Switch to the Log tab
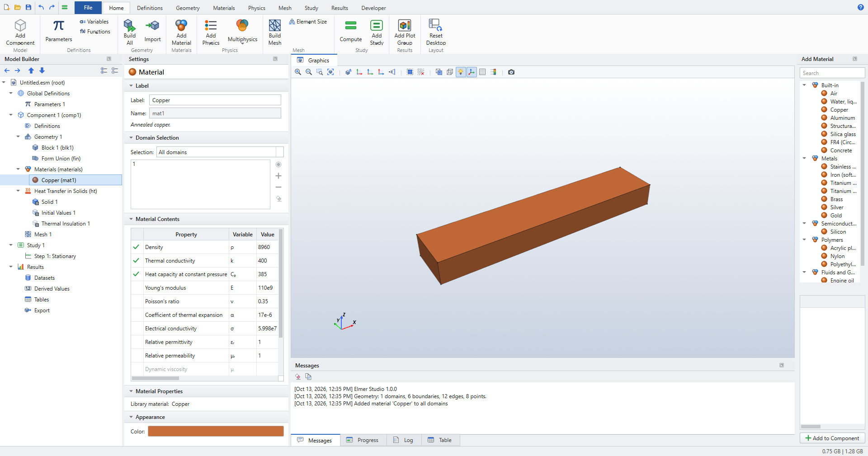 (404, 440)
